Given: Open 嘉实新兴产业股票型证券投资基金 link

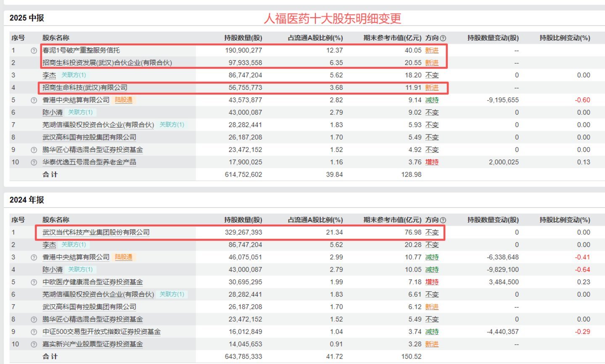Looking at the screenshot, I should [x=92, y=344].
